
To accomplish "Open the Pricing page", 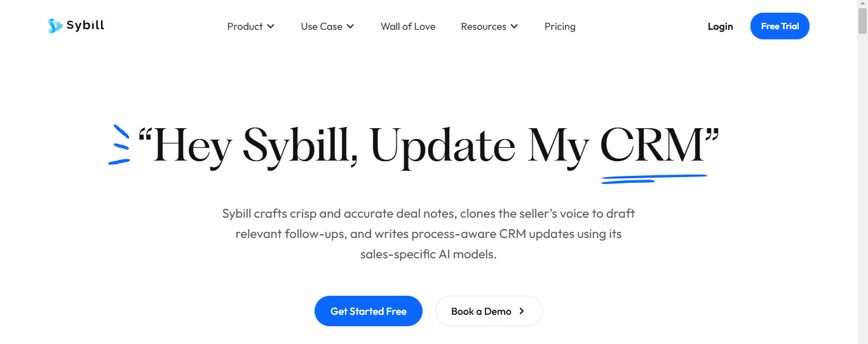I will tap(560, 27).
